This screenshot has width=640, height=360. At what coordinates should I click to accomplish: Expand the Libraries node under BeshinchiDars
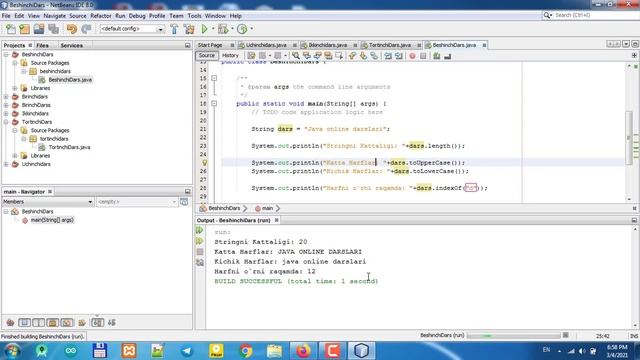pos(15,88)
